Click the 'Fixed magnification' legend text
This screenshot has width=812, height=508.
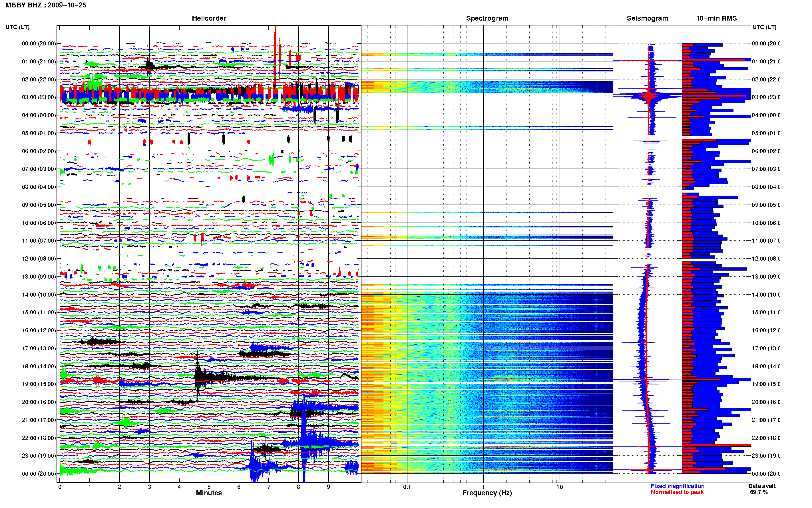tap(678, 486)
